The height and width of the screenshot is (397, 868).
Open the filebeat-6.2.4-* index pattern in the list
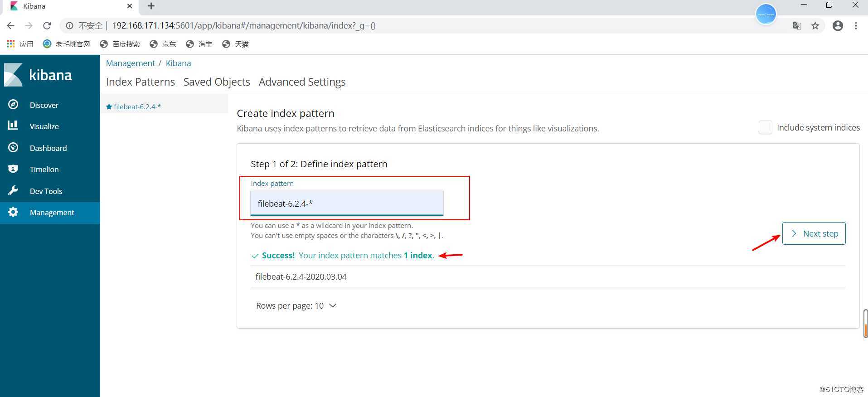tap(137, 107)
